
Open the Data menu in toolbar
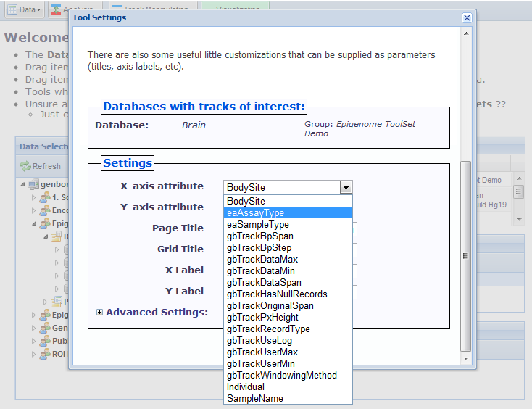coord(23,9)
